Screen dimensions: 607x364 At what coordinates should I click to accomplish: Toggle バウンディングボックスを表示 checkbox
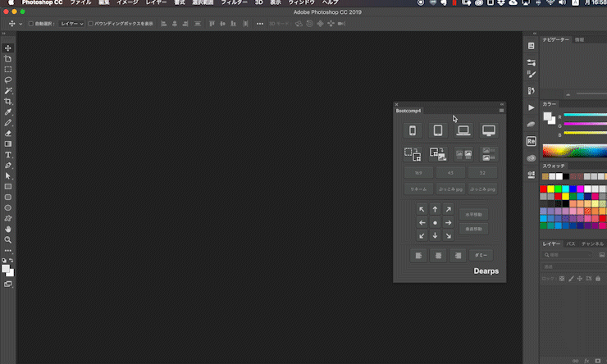[90, 24]
